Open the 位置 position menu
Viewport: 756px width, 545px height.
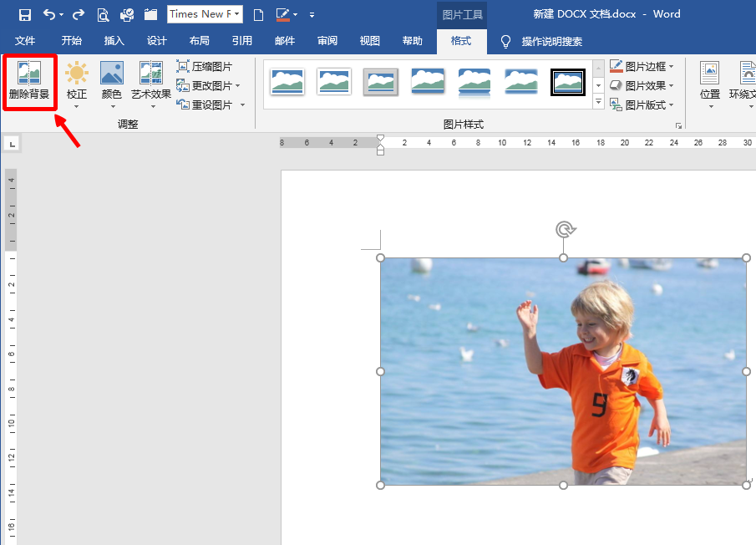[x=710, y=84]
